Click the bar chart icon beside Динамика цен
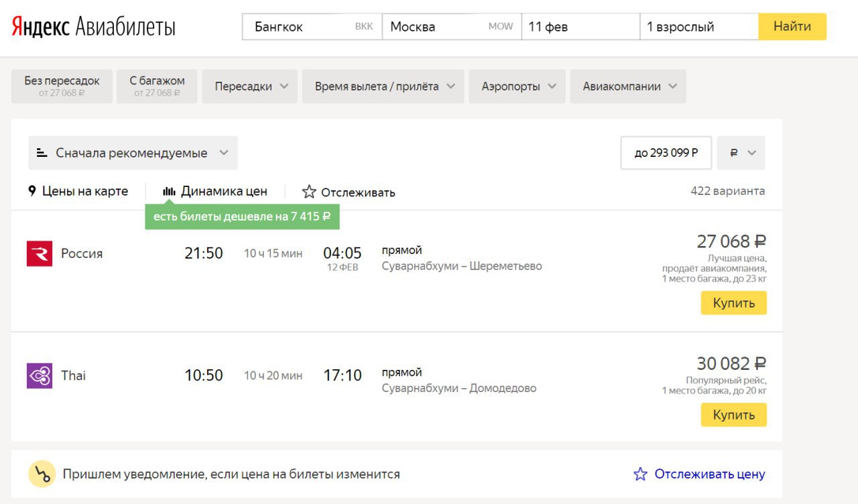858x504 pixels. [169, 192]
